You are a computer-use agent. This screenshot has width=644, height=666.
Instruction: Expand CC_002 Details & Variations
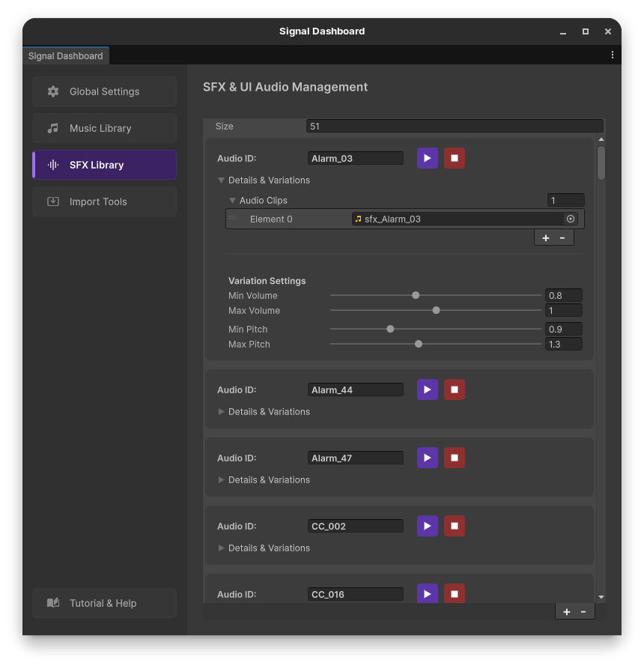click(x=221, y=548)
